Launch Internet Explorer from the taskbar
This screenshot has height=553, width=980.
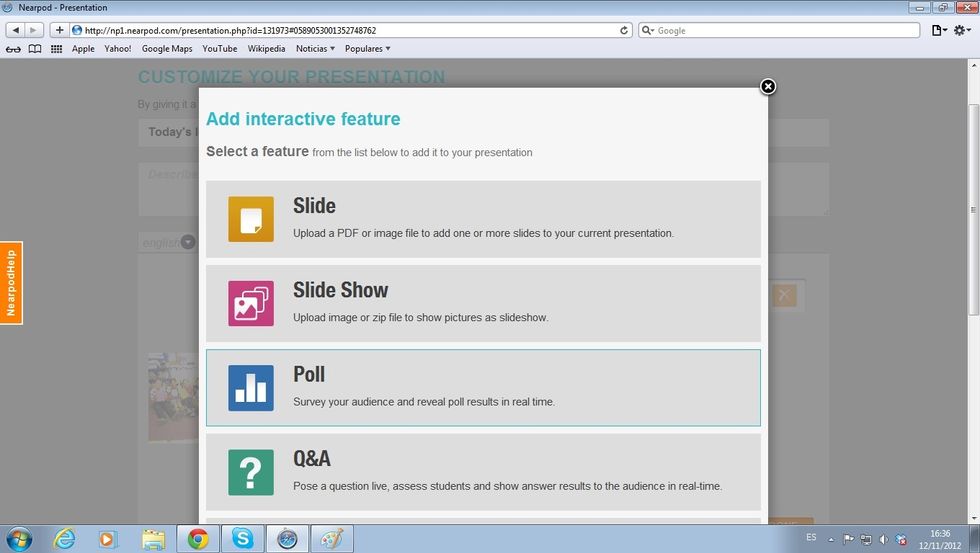64,539
